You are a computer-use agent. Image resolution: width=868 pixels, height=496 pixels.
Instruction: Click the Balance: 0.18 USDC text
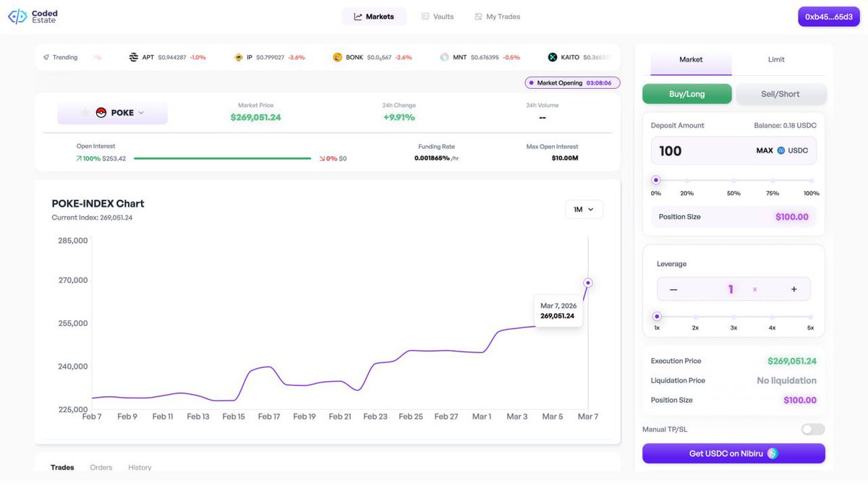(x=785, y=125)
